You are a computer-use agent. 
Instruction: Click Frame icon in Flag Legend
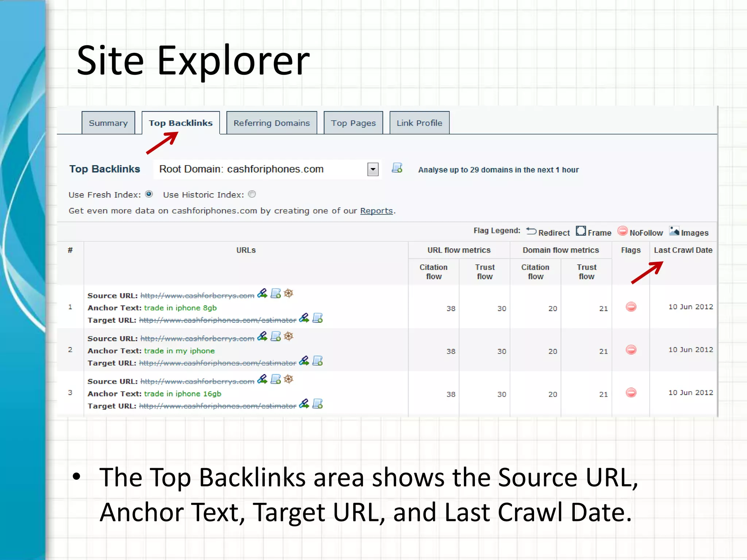[581, 231]
